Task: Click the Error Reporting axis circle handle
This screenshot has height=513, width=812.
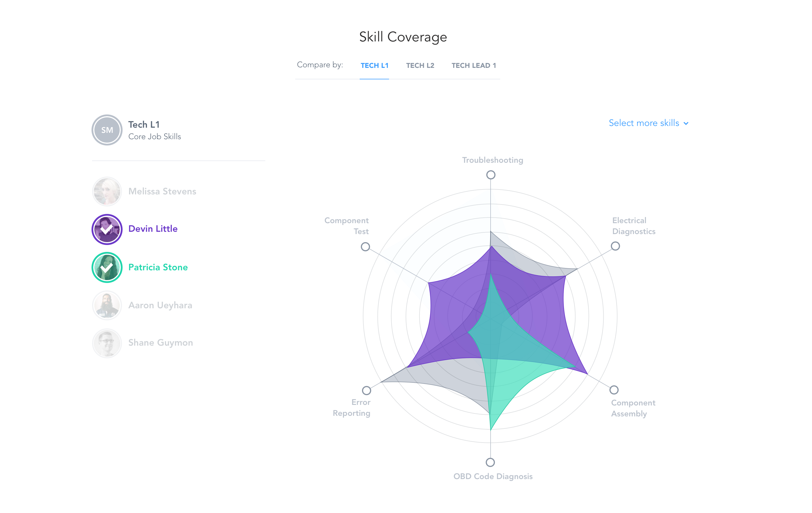Action: [x=367, y=391]
